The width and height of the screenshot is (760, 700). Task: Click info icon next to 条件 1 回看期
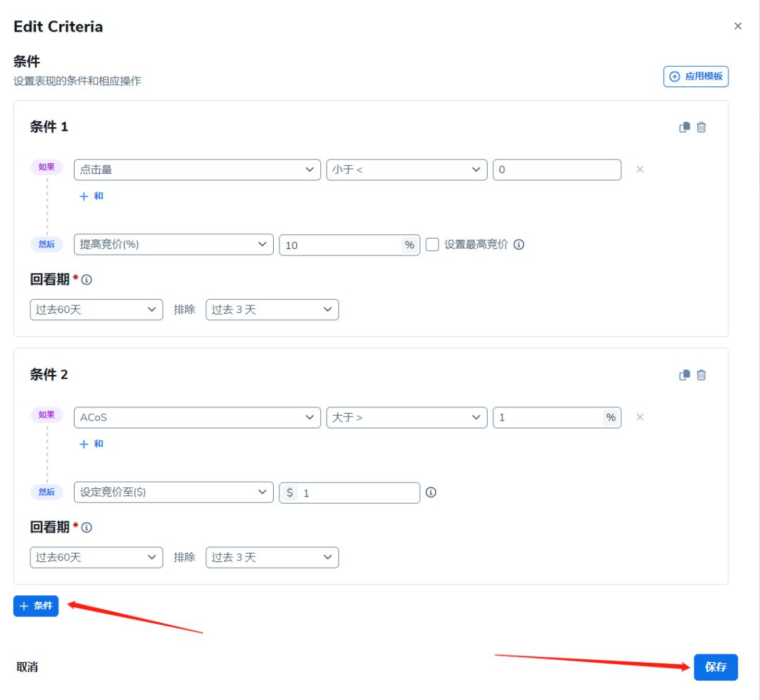coord(87,280)
